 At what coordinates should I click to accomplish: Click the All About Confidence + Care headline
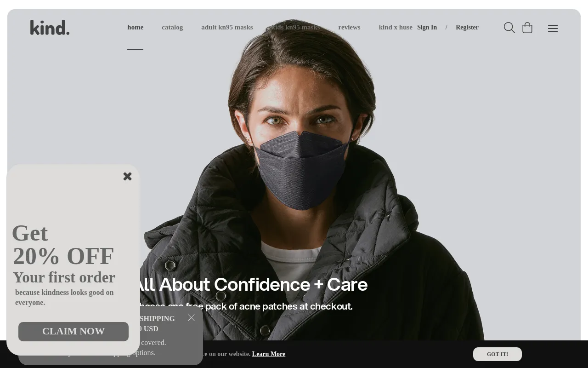coord(250,285)
